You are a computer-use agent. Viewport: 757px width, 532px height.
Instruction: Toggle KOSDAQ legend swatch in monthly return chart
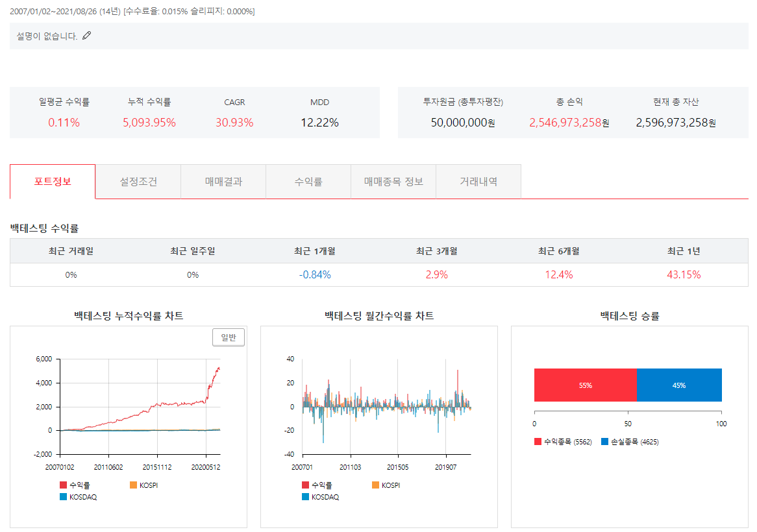pos(305,496)
